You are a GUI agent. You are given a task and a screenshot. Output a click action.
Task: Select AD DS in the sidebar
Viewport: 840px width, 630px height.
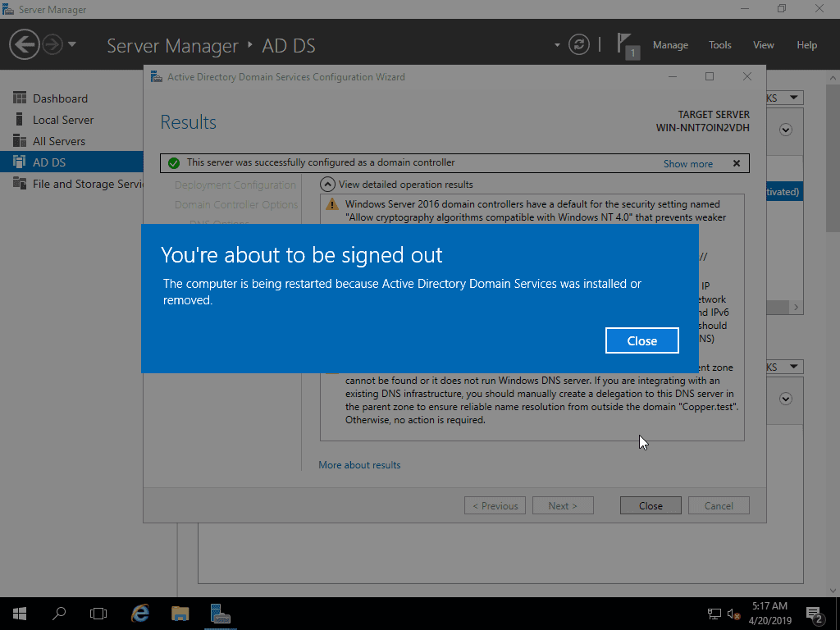pyautogui.click(x=72, y=162)
